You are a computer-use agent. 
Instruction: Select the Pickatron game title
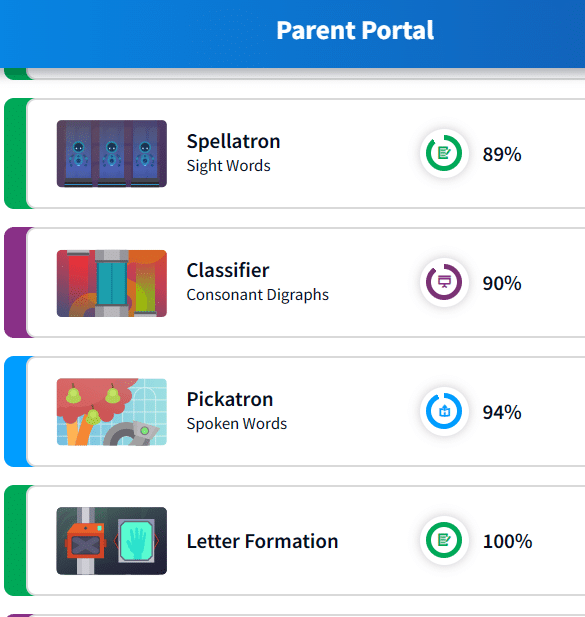pos(230,399)
